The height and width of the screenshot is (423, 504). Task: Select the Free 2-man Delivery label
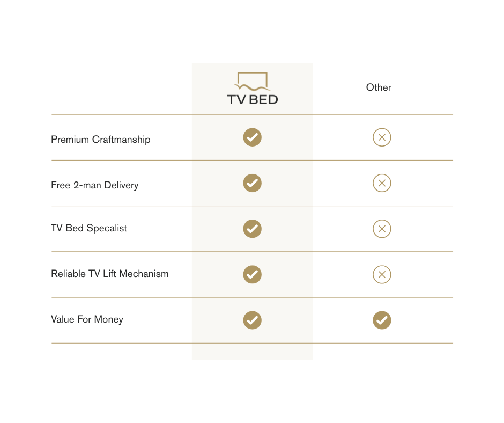pos(95,185)
